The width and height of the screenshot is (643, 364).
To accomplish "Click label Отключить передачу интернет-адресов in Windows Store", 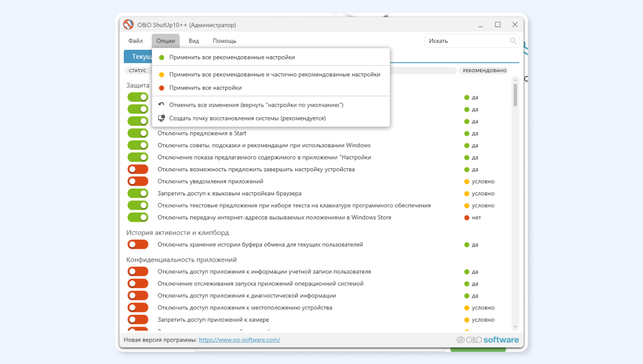I will [274, 217].
